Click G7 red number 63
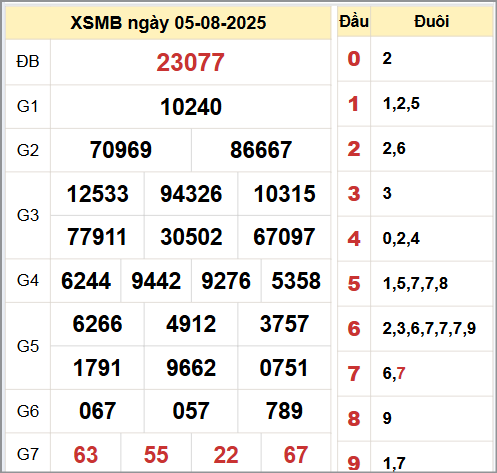Image resolution: width=497 pixels, height=473 pixels. click(86, 455)
